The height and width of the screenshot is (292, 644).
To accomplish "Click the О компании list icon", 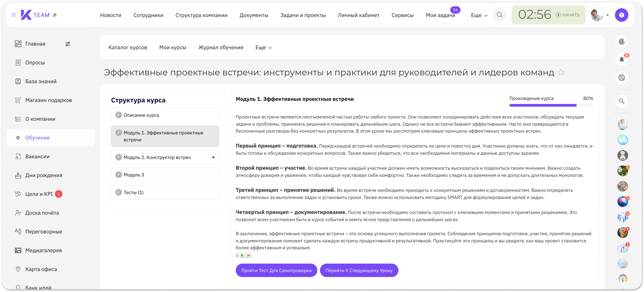I will click(x=18, y=119).
